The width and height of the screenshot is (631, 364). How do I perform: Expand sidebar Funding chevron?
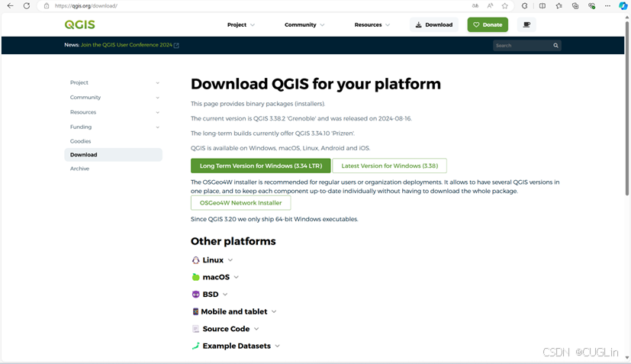point(157,127)
